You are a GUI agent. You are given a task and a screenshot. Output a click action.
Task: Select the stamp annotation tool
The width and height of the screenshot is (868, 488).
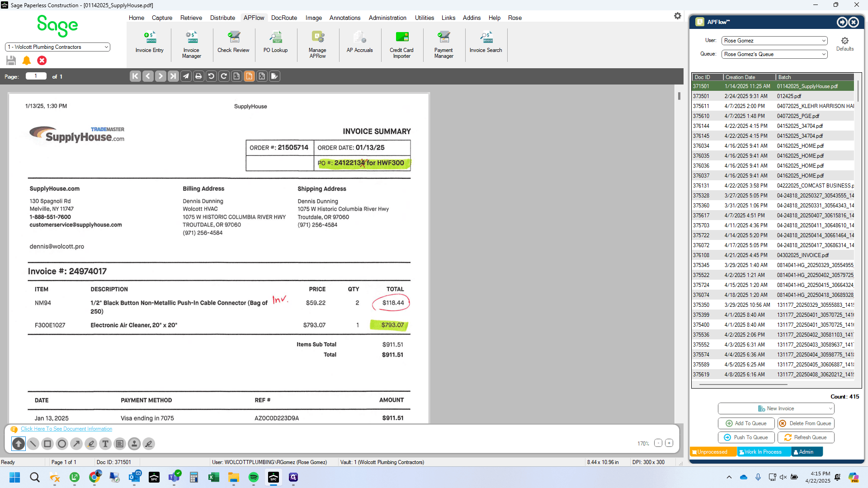tap(134, 444)
